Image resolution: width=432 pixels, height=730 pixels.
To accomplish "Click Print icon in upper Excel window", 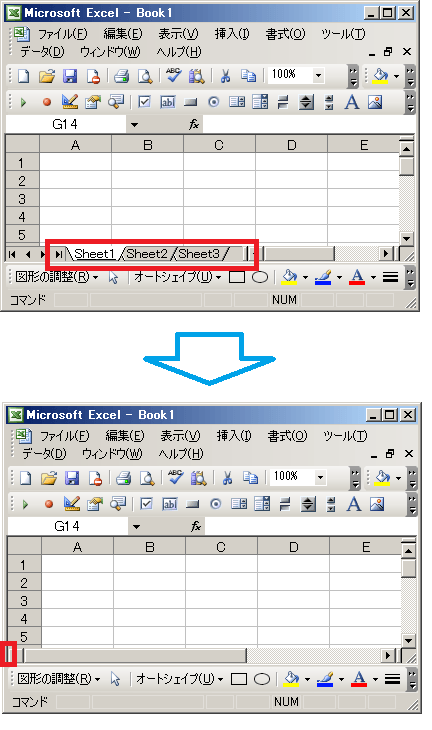I will (122, 76).
